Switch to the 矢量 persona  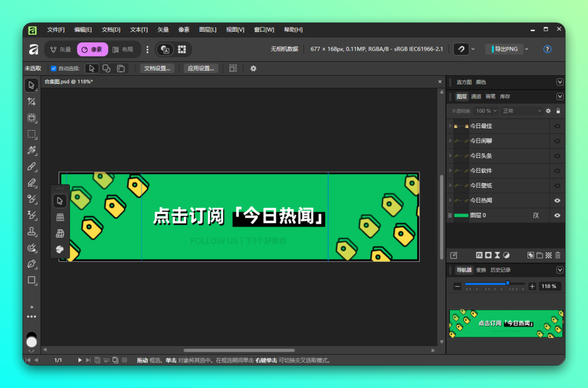coord(59,49)
